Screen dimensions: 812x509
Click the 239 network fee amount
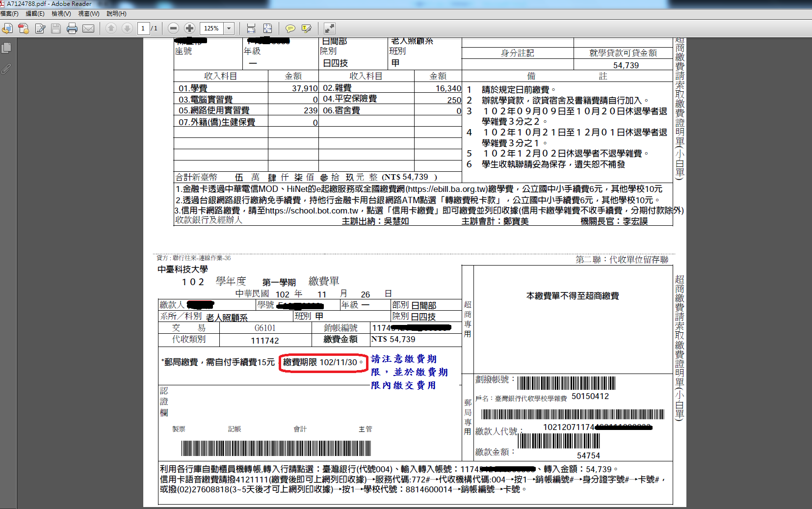pyautogui.click(x=311, y=110)
